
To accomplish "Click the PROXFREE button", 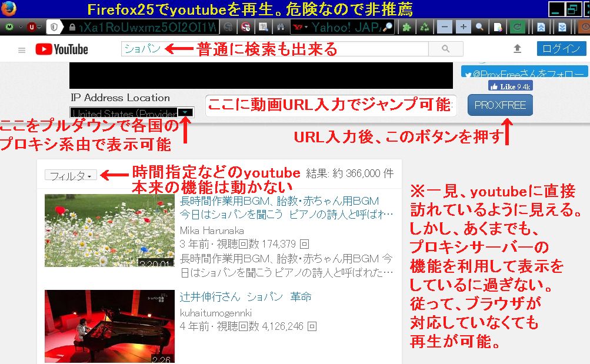I will coord(500,105).
